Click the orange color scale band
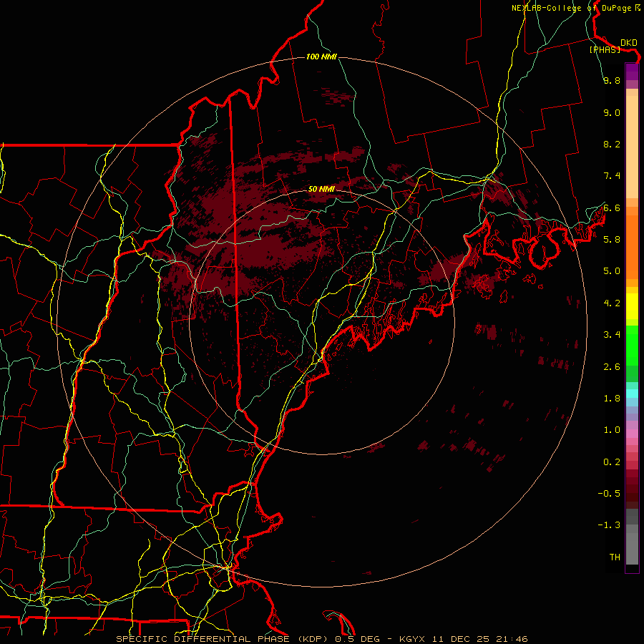This screenshot has height=644, width=644. click(632, 247)
